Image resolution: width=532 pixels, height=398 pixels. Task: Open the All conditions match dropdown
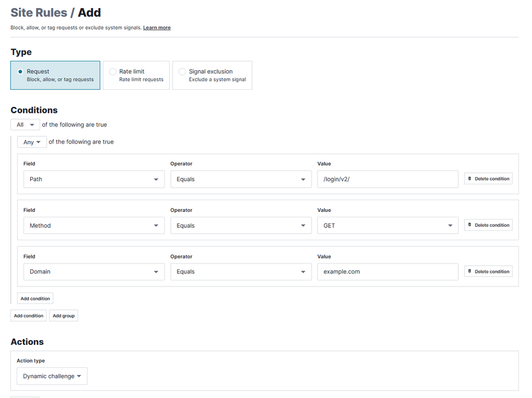click(x=25, y=125)
